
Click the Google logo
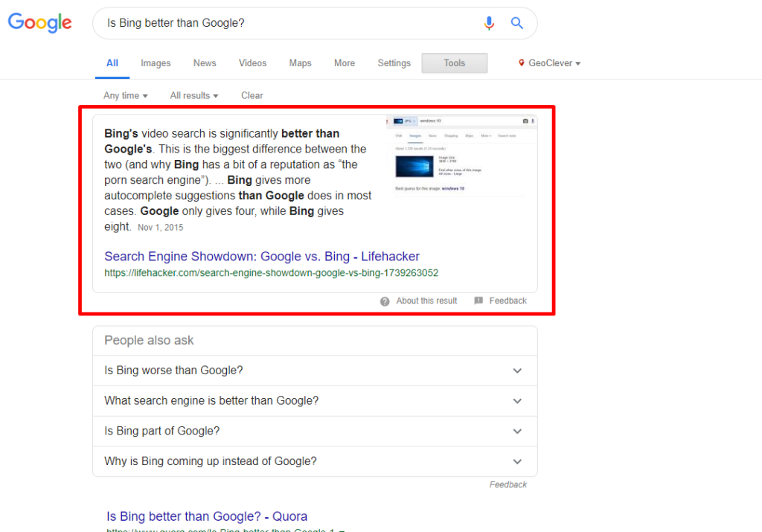coord(39,23)
